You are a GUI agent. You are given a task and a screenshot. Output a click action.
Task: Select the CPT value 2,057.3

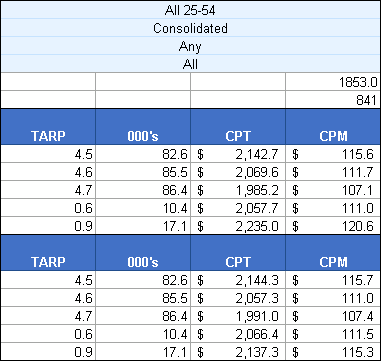click(238, 298)
